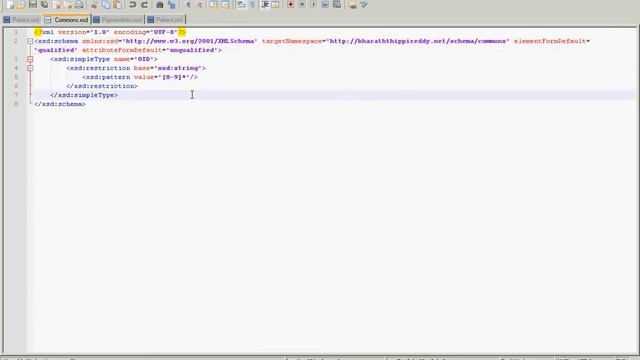The width and height of the screenshot is (640, 360).
Task: Save all open files
Action: (x=44, y=5)
